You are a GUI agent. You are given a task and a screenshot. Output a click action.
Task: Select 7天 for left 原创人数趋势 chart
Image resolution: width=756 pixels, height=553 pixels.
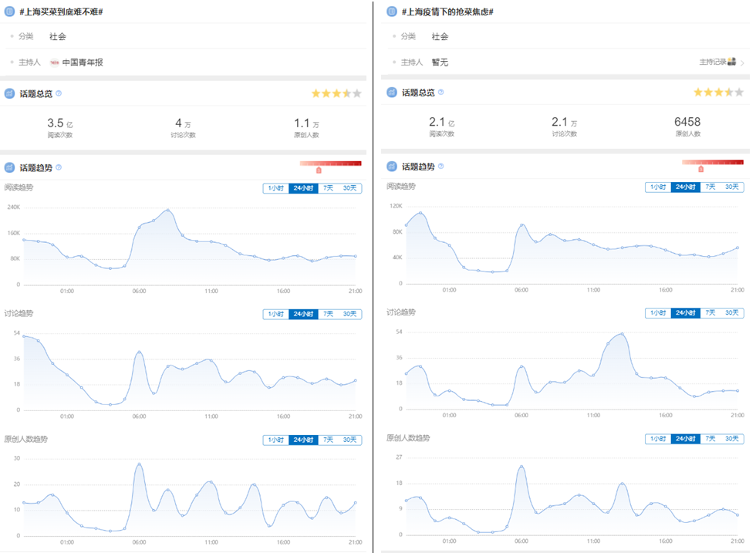(329, 440)
